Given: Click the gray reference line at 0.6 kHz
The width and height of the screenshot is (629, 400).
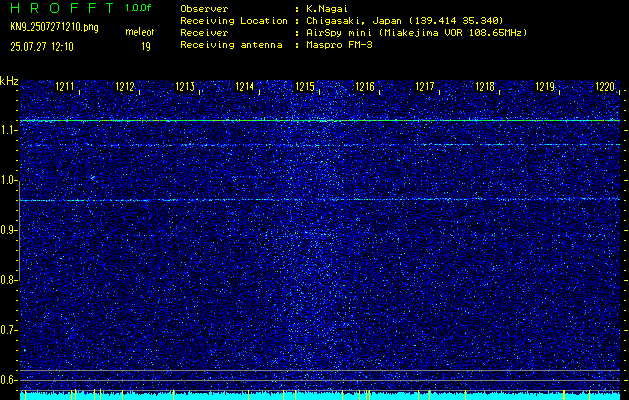Looking at the screenshot, I should (x=320, y=380).
